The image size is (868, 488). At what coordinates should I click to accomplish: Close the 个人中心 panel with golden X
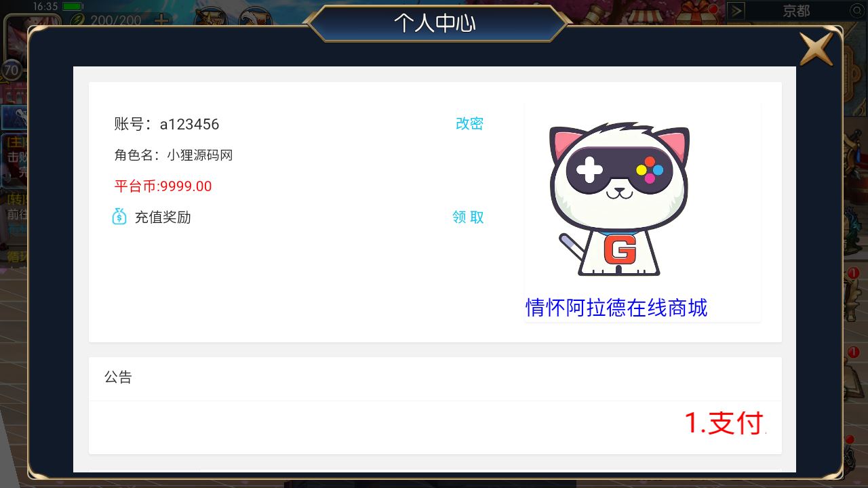tap(816, 49)
